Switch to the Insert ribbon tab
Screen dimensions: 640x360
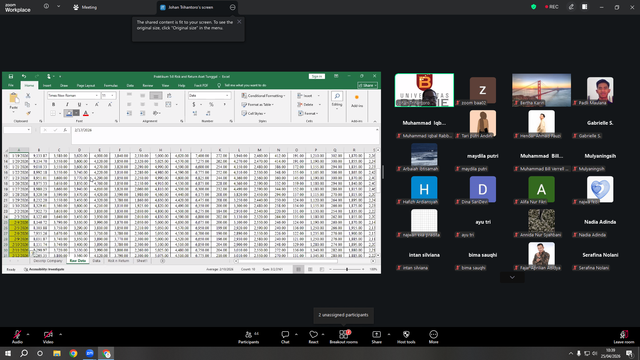coord(47,85)
